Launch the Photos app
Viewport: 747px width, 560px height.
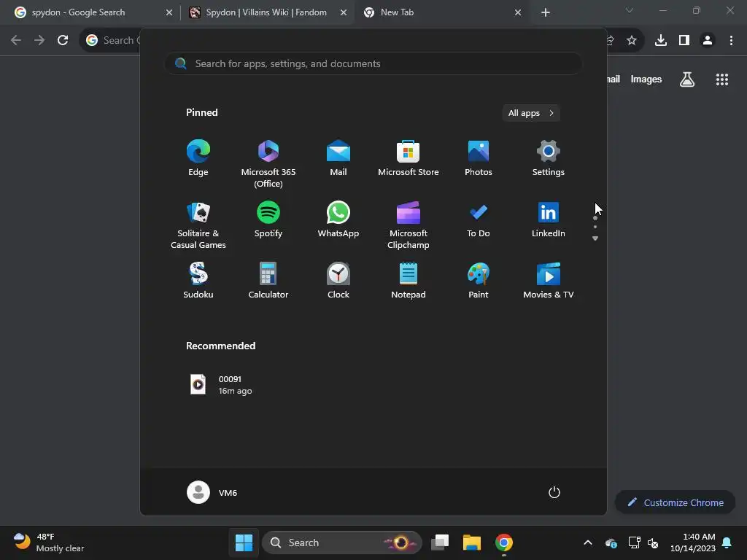(479, 158)
